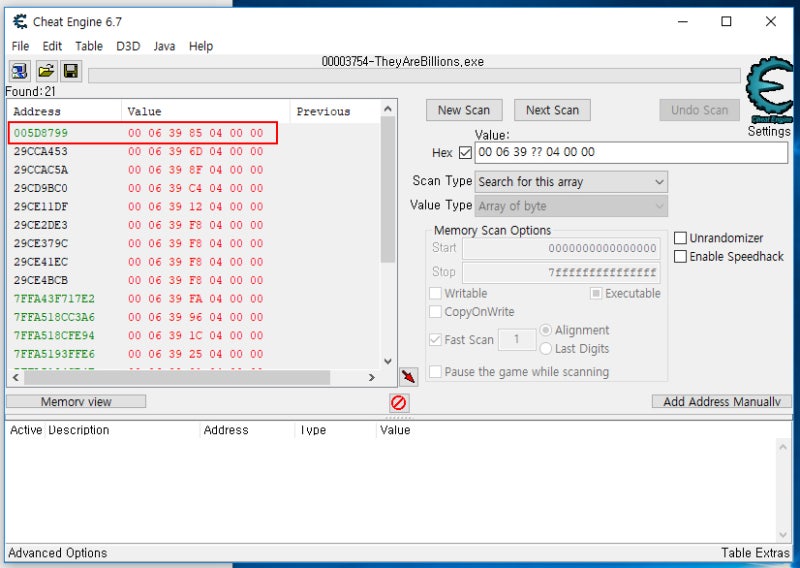Toggle the Hex checkbox
The height and width of the screenshot is (568, 800).
465,152
